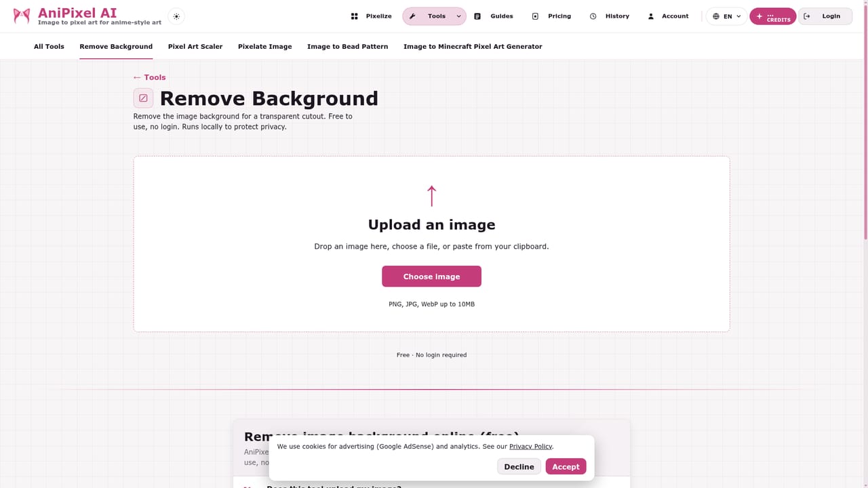868x488 pixels.
Task: Open the Guides menu item
Action: click(494, 16)
